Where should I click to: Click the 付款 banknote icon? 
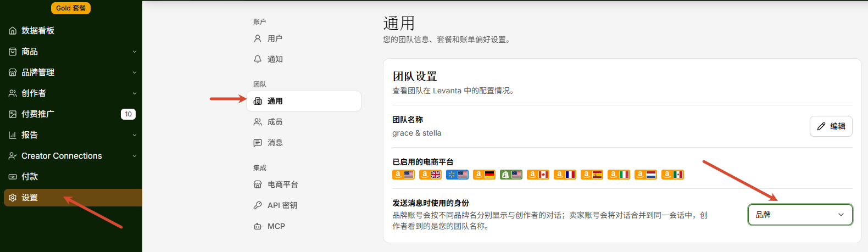coord(13,177)
